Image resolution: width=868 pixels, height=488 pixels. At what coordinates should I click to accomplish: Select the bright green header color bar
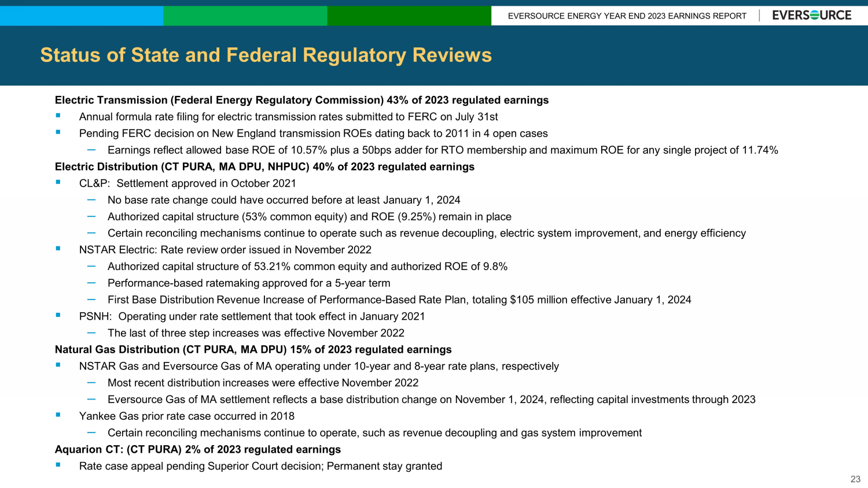(245, 16)
